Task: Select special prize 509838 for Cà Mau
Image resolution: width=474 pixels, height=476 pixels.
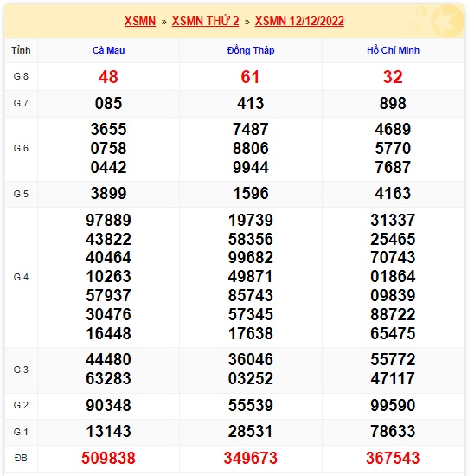Action: tap(108, 458)
